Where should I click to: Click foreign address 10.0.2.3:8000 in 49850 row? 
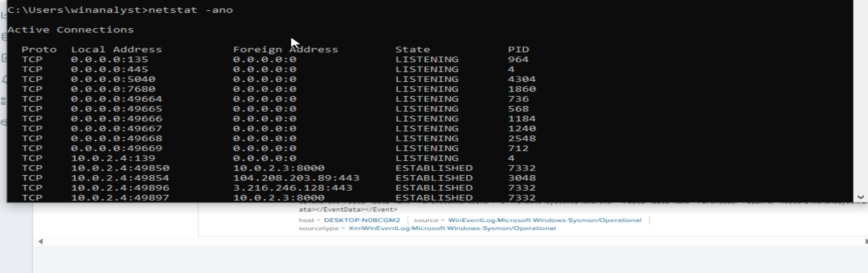pos(279,168)
